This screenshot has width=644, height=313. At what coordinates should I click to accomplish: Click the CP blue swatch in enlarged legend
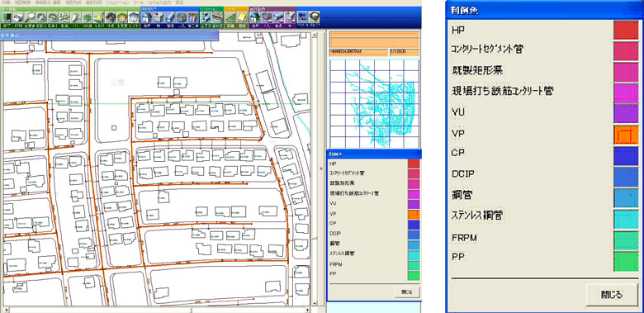click(626, 156)
